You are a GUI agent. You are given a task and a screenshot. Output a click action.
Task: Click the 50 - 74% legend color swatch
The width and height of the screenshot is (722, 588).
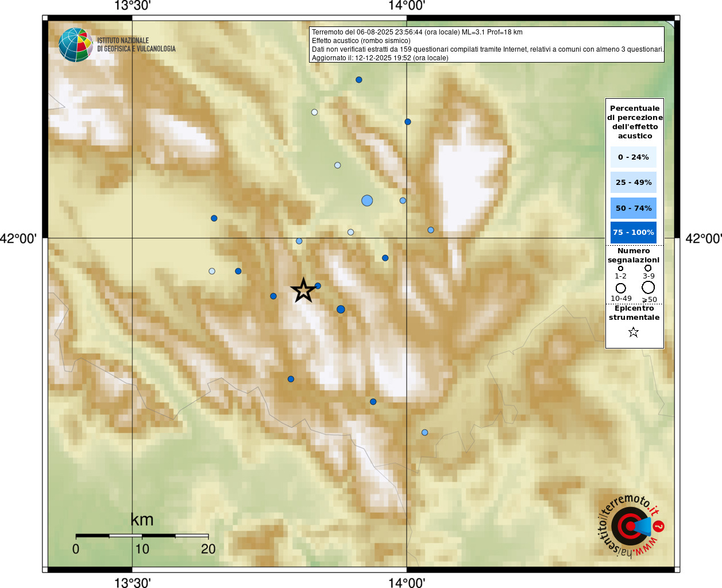click(x=634, y=208)
